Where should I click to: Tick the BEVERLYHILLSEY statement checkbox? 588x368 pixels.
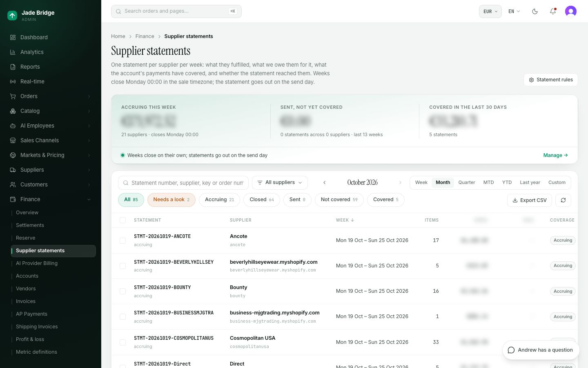tap(122, 266)
